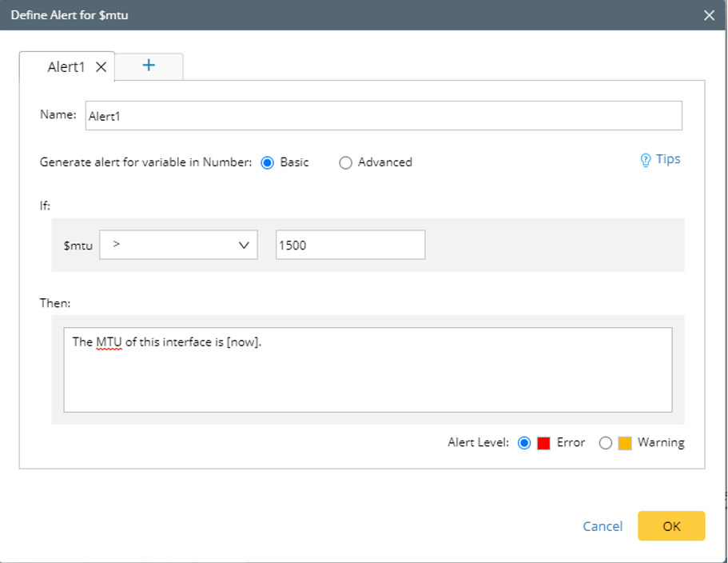This screenshot has height=563, width=728.
Task: Click OK to save the alert
Action: [x=671, y=525]
